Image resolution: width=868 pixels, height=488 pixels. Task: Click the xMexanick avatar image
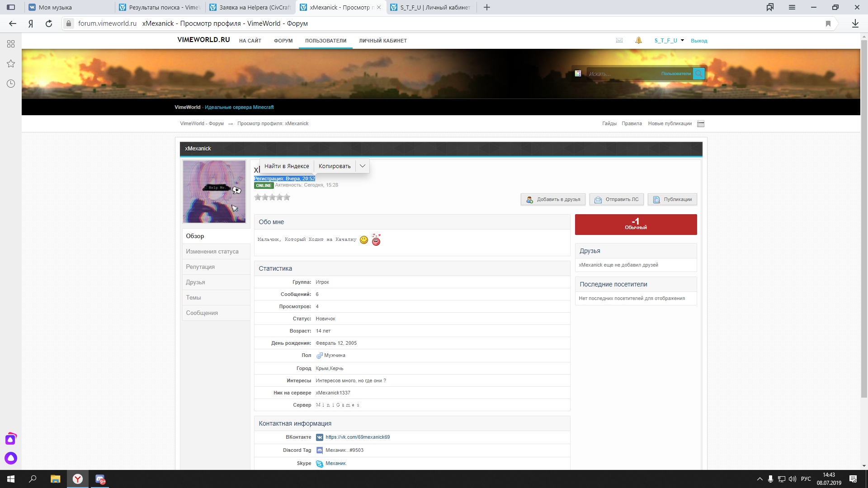coord(214,192)
